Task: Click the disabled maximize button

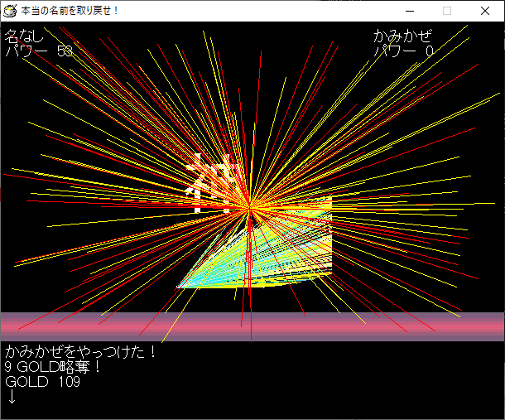Action: point(447,11)
